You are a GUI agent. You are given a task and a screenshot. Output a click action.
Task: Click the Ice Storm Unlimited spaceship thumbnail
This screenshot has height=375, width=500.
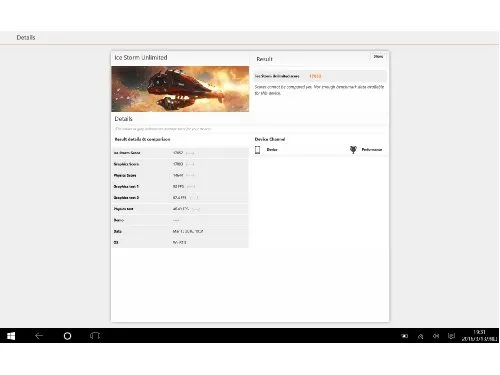point(180,89)
